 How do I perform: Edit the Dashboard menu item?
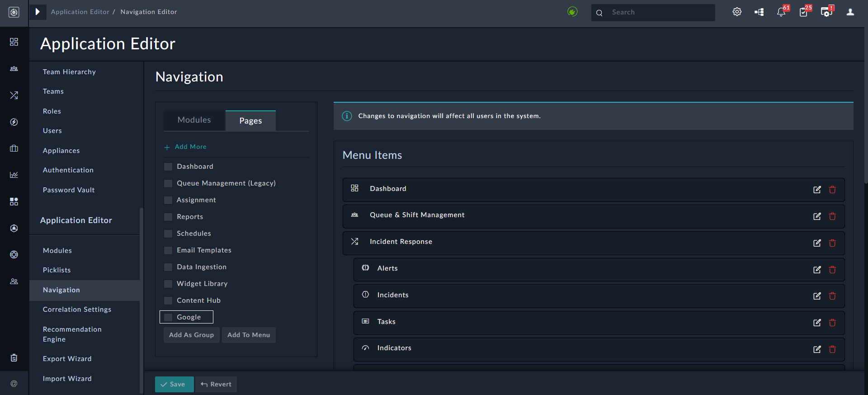[x=817, y=190]
